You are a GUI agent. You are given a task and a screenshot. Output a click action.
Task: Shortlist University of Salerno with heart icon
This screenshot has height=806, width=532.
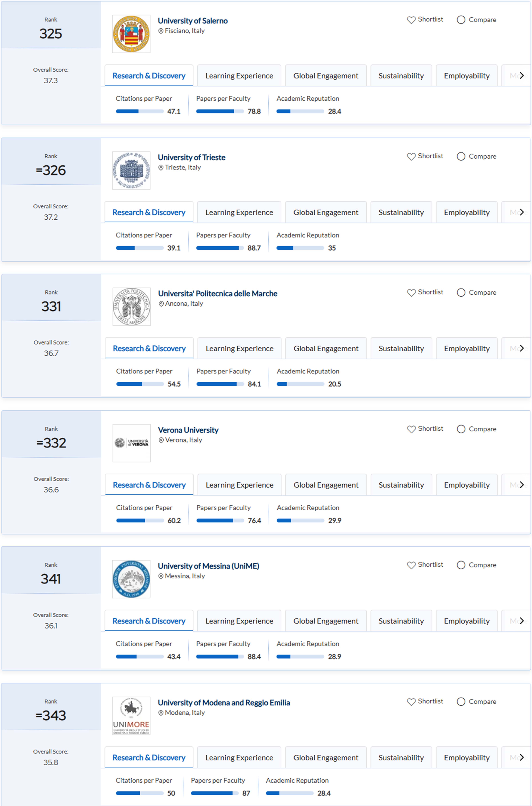point(411,20)
